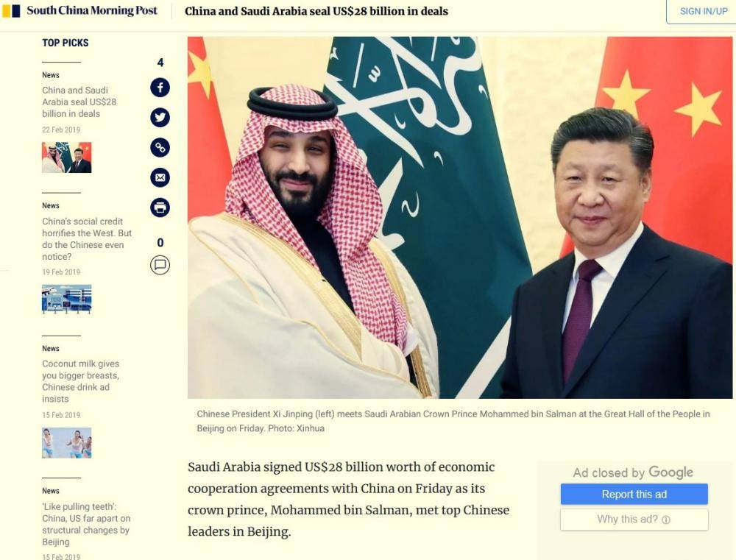Open 'Like pulling teeth' article link

tap(86, 524)
